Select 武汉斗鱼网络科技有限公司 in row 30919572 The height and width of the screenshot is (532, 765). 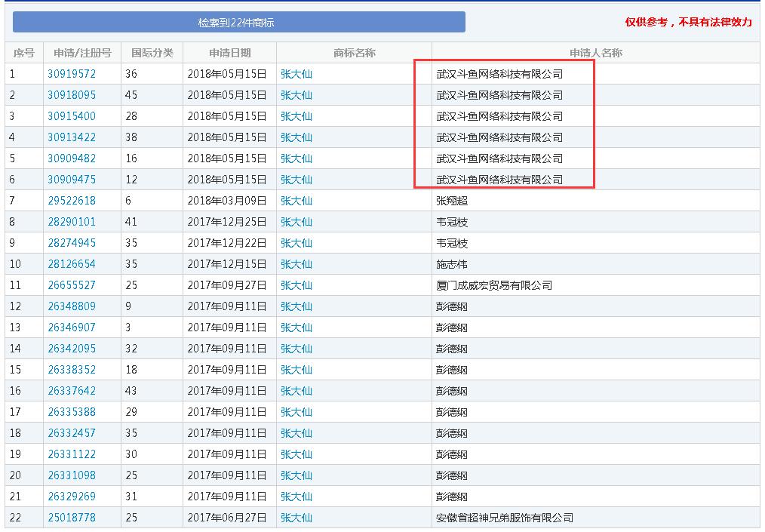pos(499,74)
